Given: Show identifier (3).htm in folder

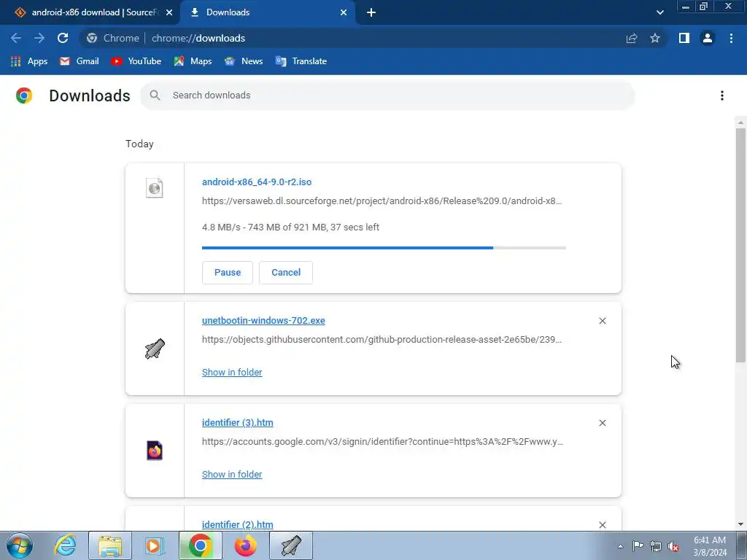Looking at the screenshot, I should [232, 474].
